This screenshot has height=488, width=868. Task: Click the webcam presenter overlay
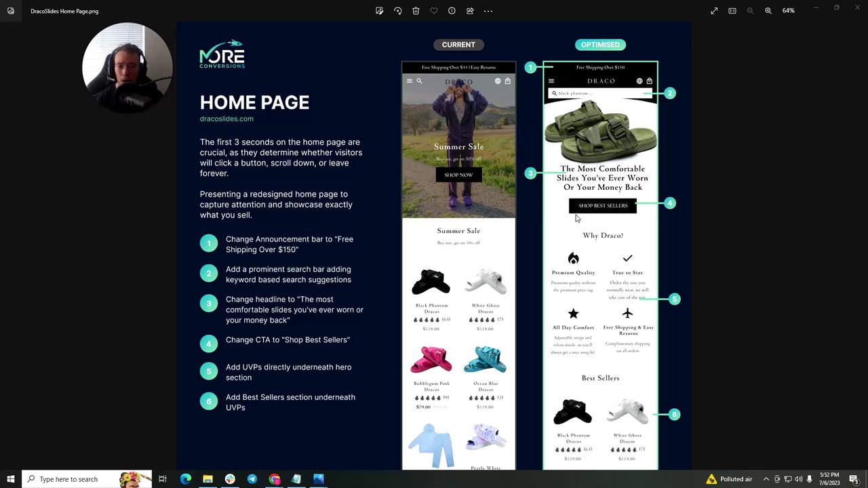(127, 68)
